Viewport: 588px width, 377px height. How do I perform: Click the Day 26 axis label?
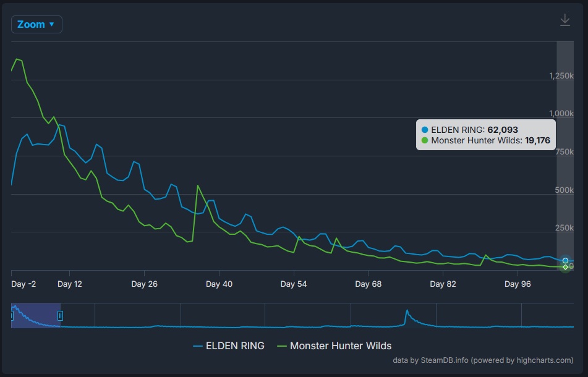(x=145, y=284)
